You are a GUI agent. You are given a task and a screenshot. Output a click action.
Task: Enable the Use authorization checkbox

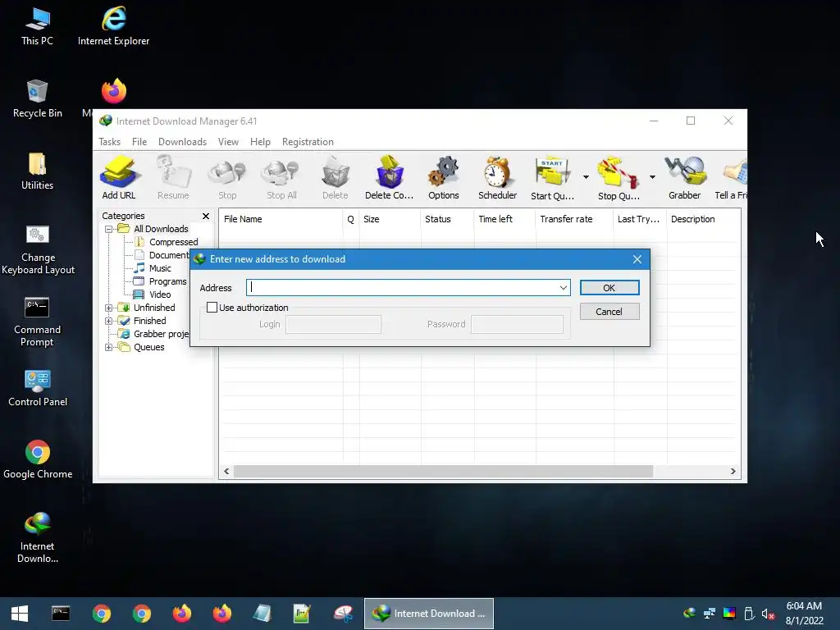pyautogui.click(x=212, y=308)
